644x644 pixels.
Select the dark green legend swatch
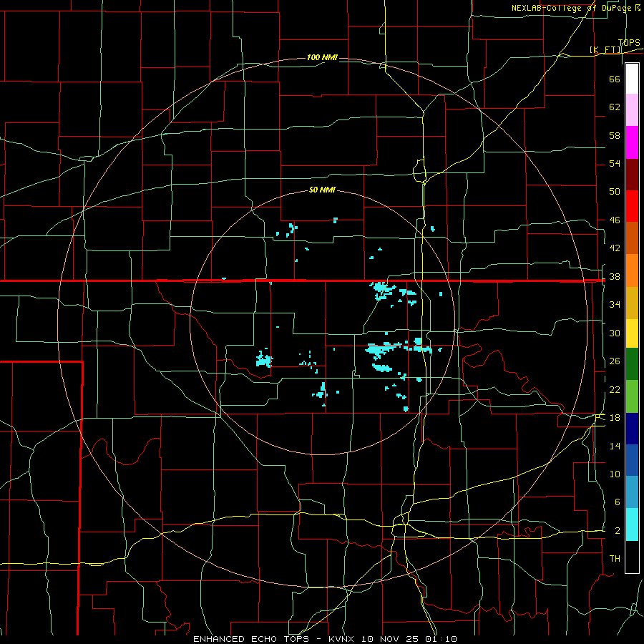(632, 364)
